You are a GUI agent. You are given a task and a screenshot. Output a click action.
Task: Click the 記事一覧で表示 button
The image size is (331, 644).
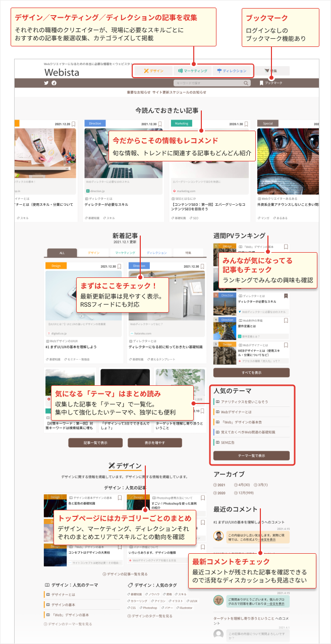(x=95, y=443)
